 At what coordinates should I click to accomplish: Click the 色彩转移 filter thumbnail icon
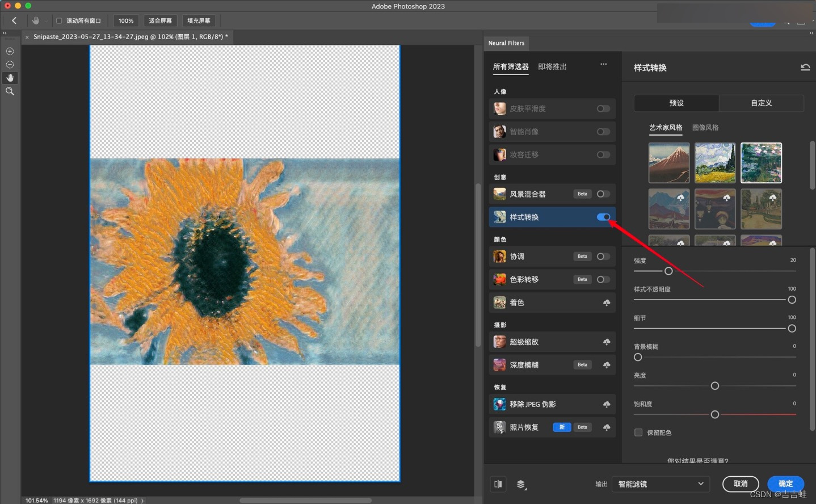coord(499,279)
